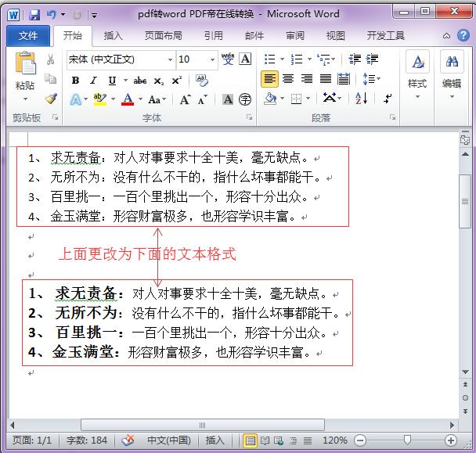Select Justify paragraph alignment
The image size is (476, 453).
(x=326, y=79)
